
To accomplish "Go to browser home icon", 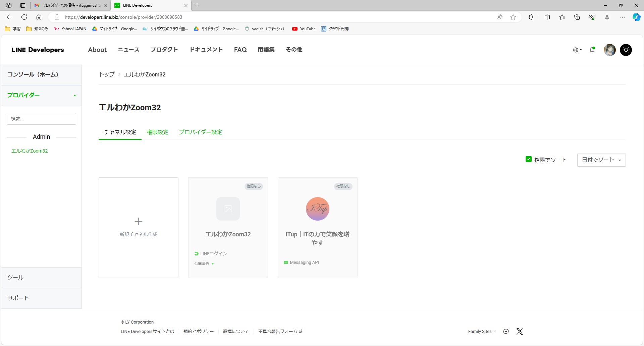I will 39,17.
